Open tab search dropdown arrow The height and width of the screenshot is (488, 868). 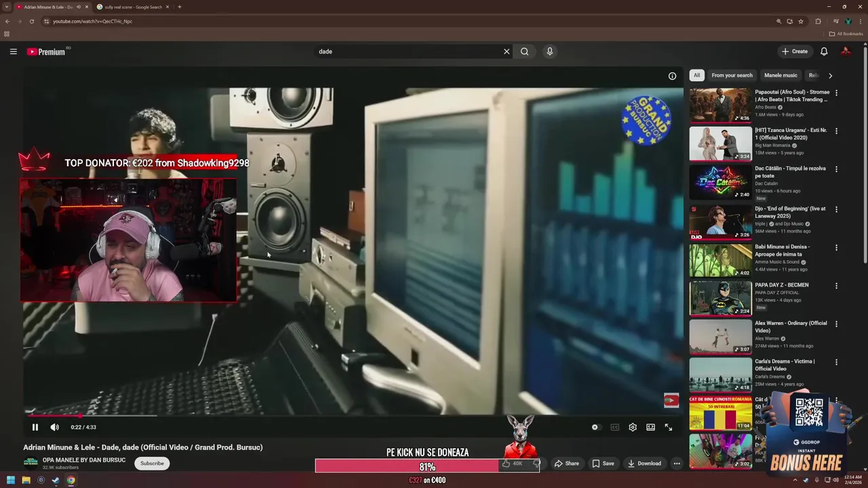tap(7, 7)
